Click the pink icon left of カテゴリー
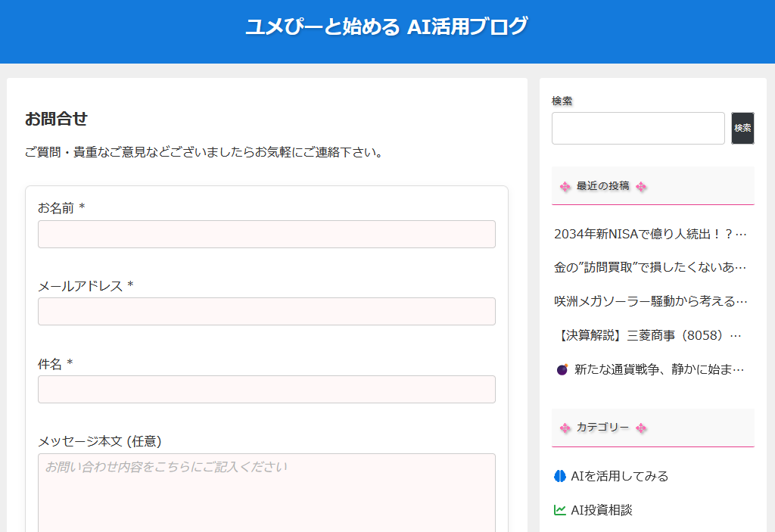This screenshot has height=532, width=775. 565,428
